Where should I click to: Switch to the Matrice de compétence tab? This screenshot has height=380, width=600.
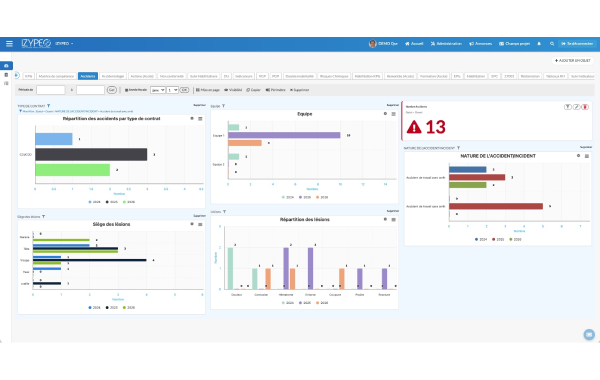point(56,76)
